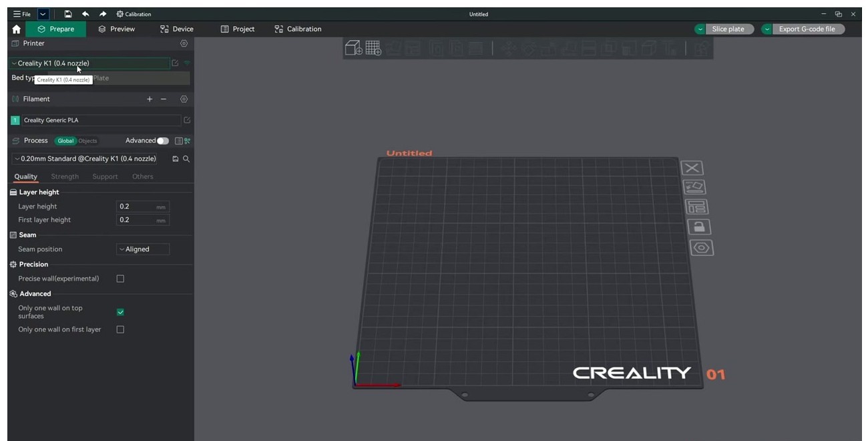Select Objects process scope

click(x=87, y=141)
